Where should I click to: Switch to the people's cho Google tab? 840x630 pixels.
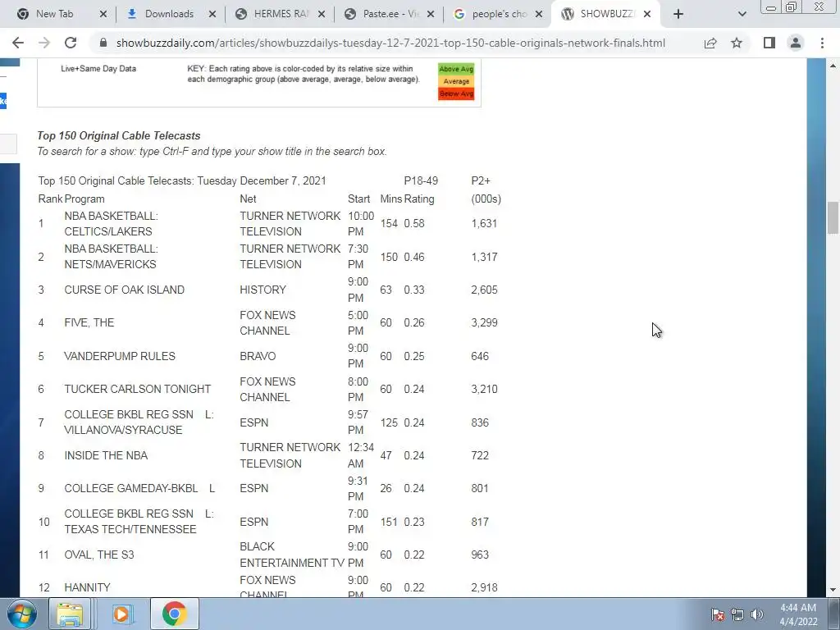[x=498, y=14]
